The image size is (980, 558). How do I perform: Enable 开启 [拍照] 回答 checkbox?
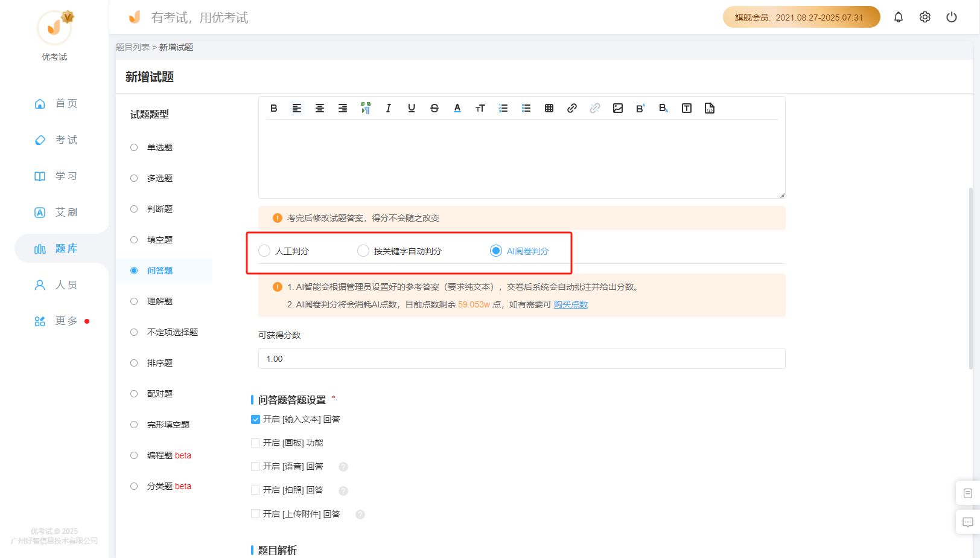pyautogui.click(x=256, y=490)
